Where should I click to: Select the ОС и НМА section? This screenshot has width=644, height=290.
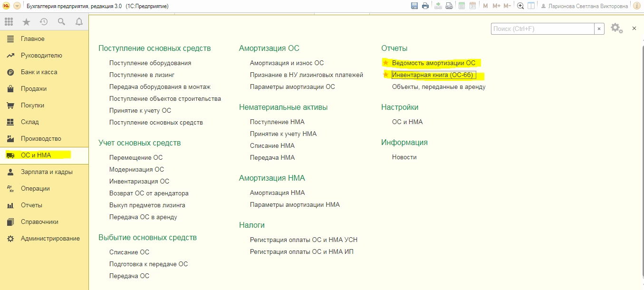pos(44,155)
